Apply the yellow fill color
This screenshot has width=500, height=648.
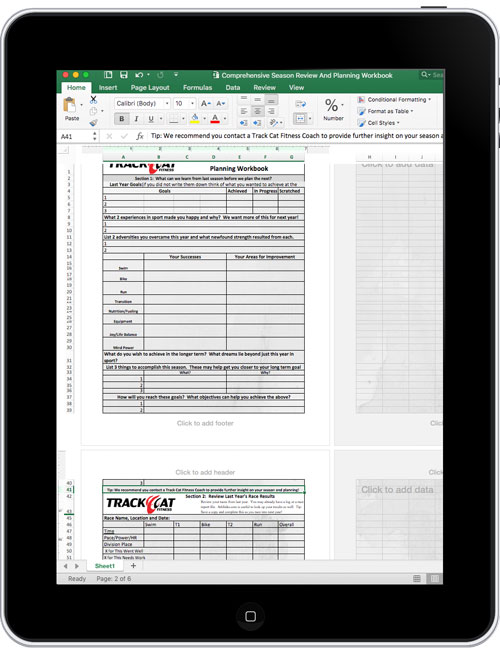point(195,119)
